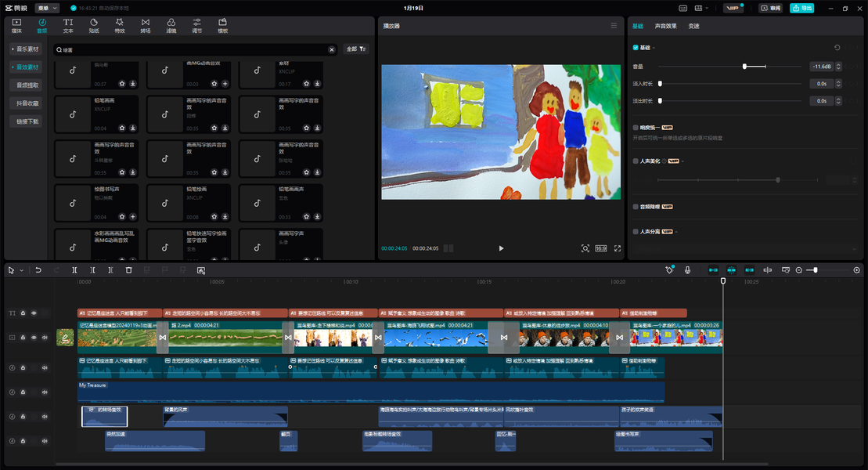This screenshot has width=868, height=470.
Task: Click the 音量 volume slider handle
Action: [744, 67]
